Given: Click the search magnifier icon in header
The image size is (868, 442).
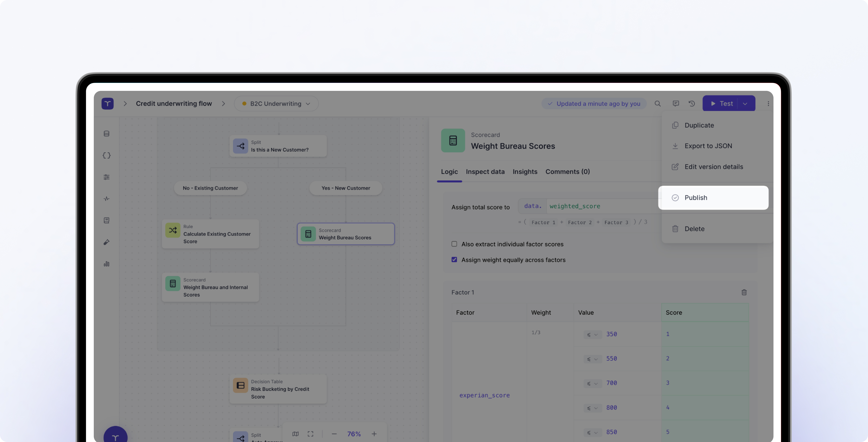Looking at the screenshot, I should pyautogui.click(x=657, y=104).
